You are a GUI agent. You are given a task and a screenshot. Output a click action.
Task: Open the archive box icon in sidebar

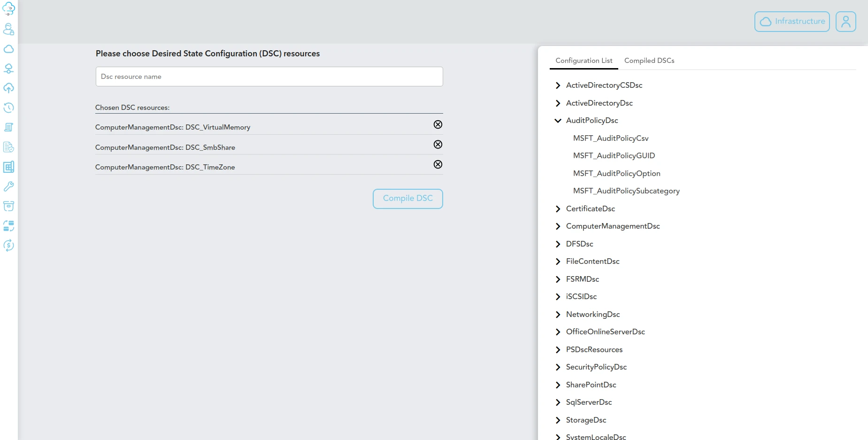click(x=8, y=206)
